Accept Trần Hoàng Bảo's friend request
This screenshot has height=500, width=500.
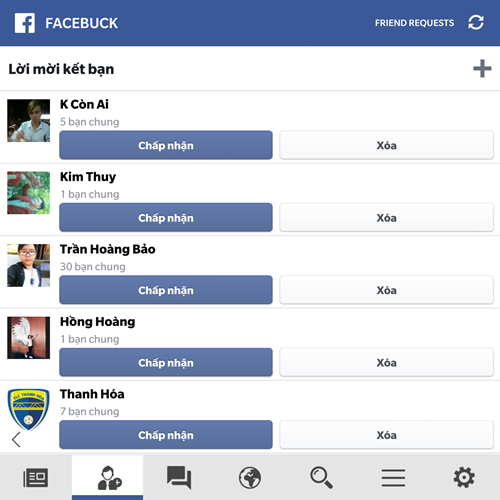166,290
